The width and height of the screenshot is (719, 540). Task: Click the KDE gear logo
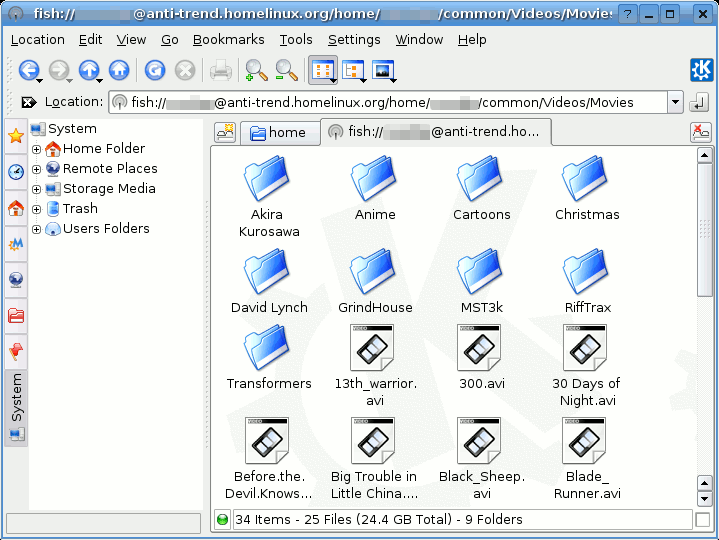pos(702,70)
